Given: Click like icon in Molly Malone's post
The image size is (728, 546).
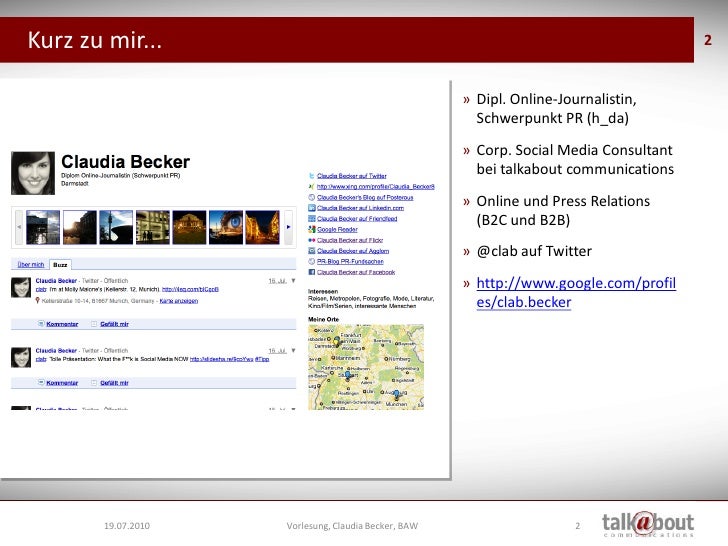Looking at the screenshot, I should [x=94, y=324].
